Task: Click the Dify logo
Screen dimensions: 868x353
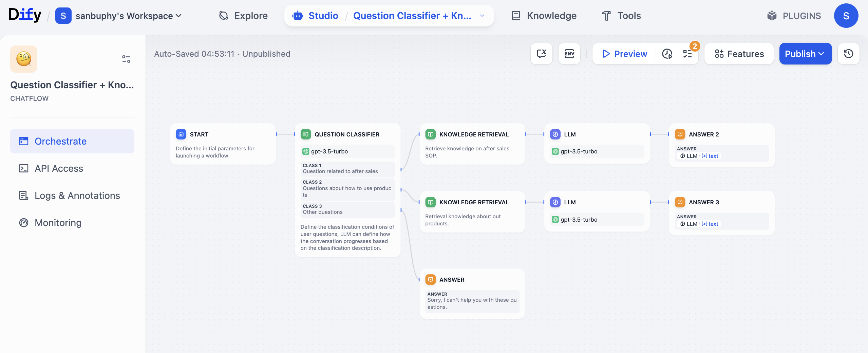Action: click(24, 15)
